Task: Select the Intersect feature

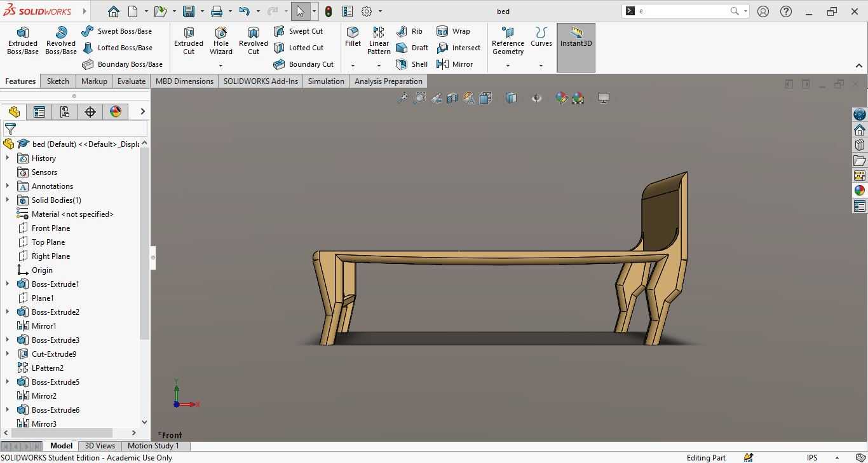Action: coord(458,48)
